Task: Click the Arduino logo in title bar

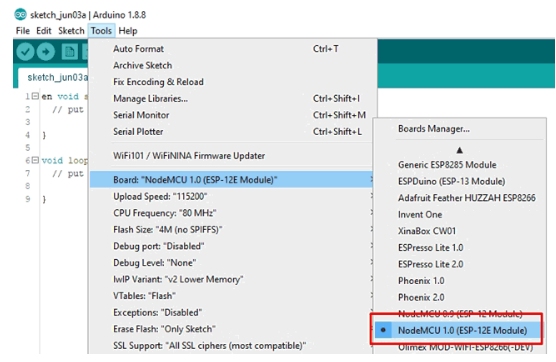Action: pyautogui.click(x=21, y=15)
